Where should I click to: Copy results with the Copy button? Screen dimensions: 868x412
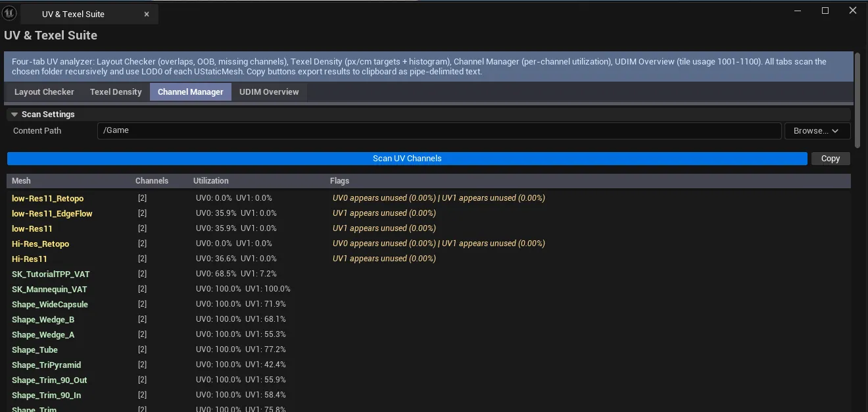tap(831, 159)
